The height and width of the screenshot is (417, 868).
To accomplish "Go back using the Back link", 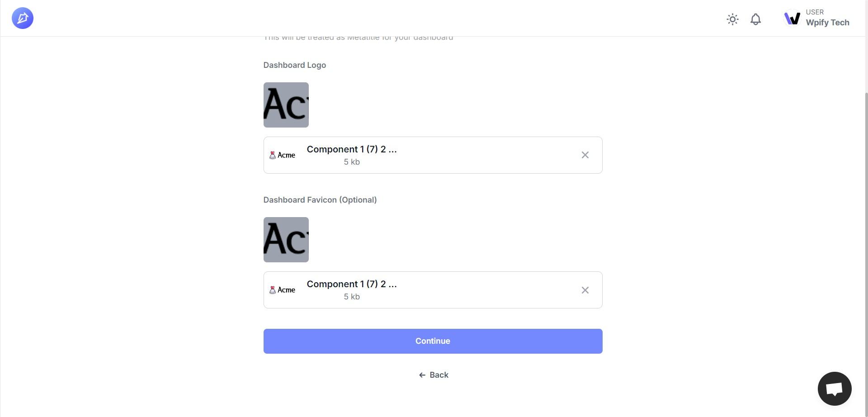I will pos(439,375).
